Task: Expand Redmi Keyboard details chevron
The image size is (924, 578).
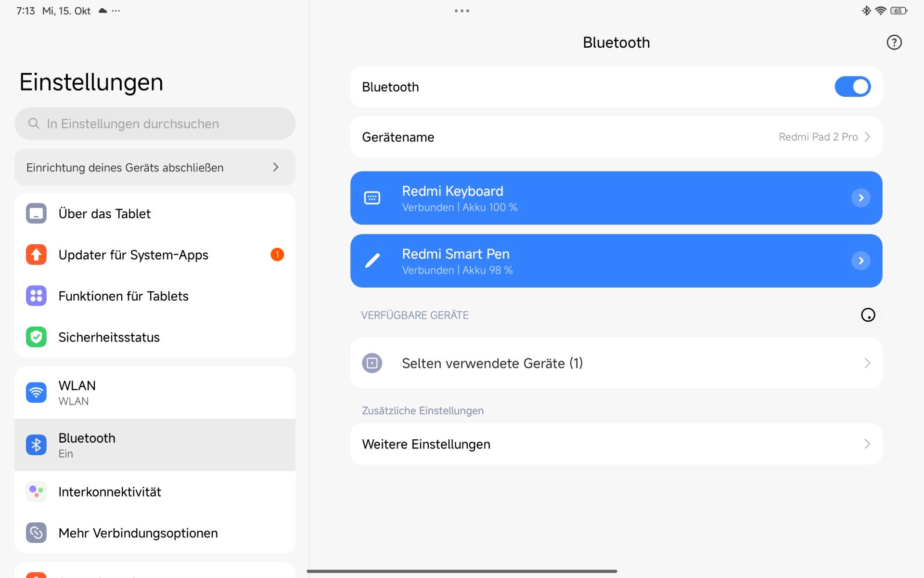Action: tap(860, 198)
